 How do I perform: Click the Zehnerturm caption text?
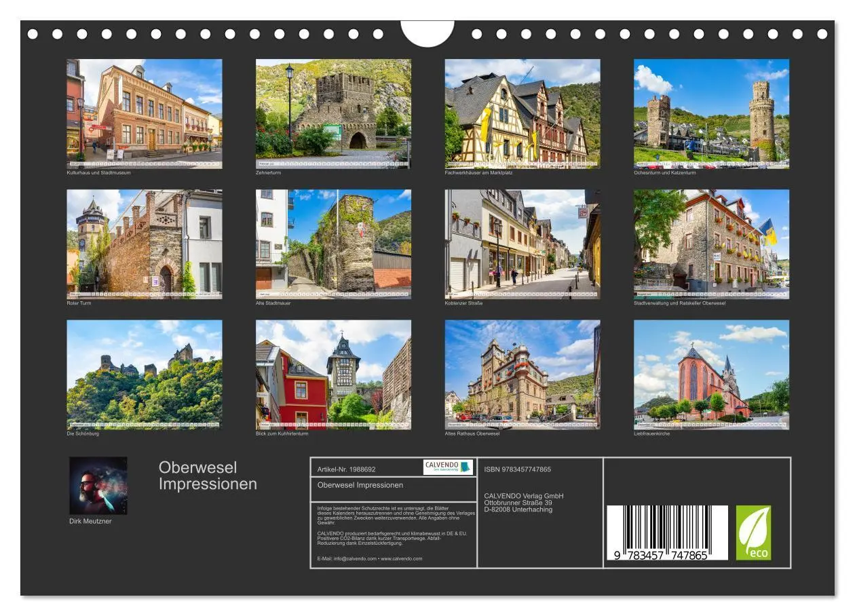pyautogui.click(x=268, y=172)
